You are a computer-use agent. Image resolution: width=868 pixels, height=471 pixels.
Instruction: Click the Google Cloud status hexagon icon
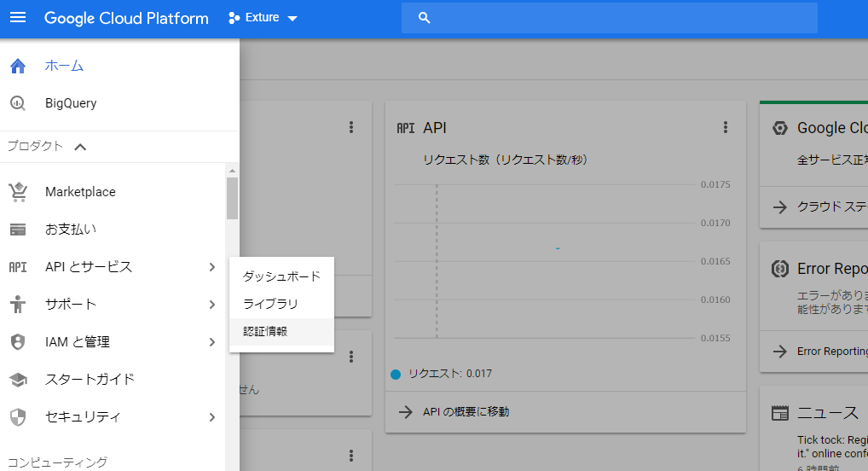point(780,128)
